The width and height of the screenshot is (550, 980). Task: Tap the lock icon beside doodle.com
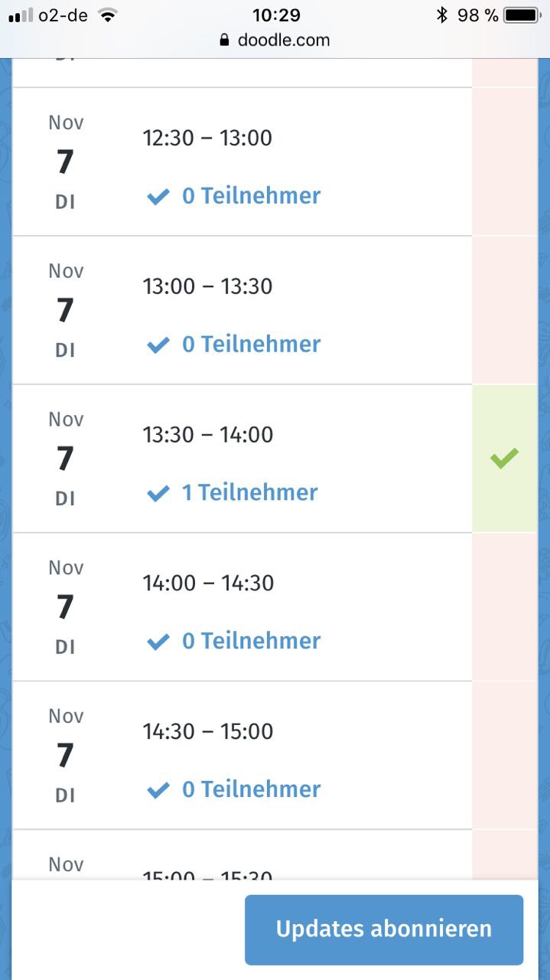pos(224,40)
